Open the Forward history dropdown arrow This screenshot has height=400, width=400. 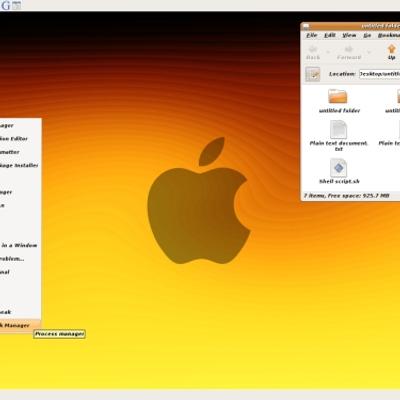(369, 52)
